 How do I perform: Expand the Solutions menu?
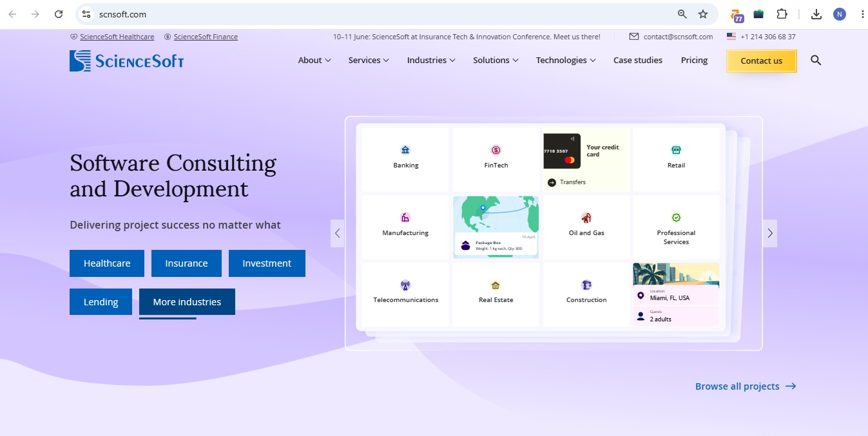(x=496, y=61)
